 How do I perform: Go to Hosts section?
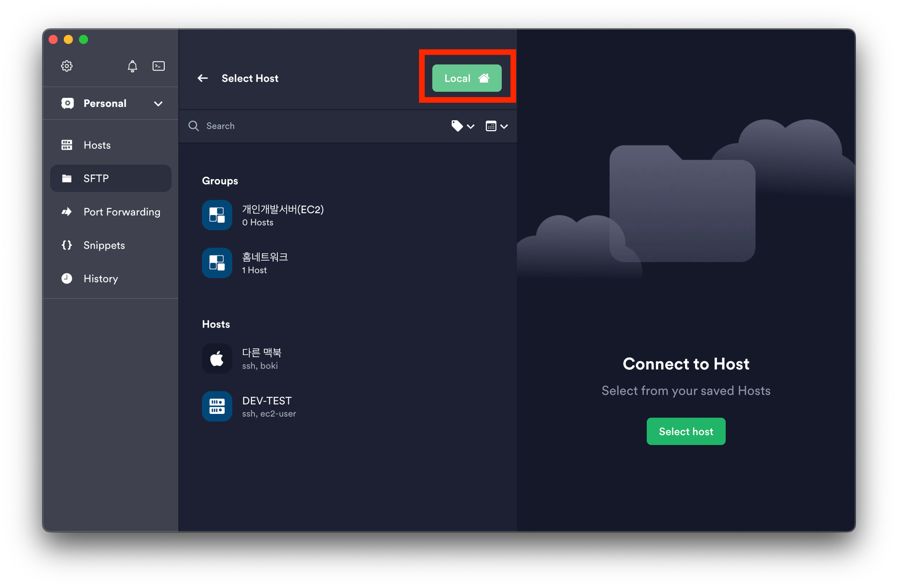pyautogui.click(x=97, y=145)
